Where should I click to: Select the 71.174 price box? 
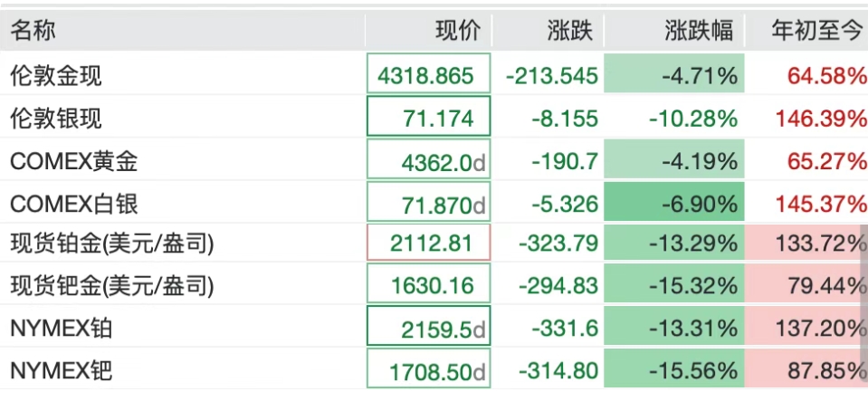pyautogui.click(x=428, y=117)
